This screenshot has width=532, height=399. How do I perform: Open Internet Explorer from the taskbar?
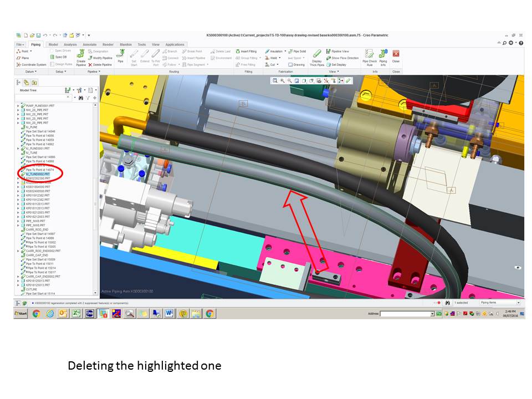50,314
